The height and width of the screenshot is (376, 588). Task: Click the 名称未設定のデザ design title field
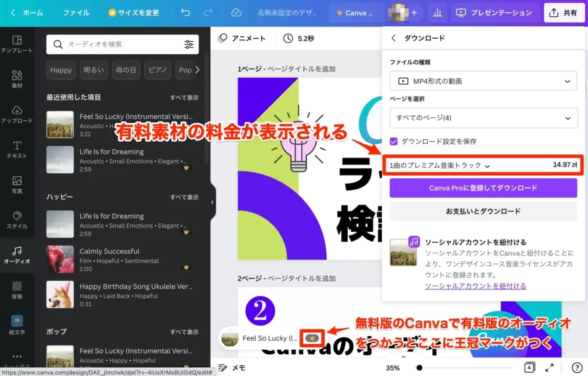pyautogui.click(x=287, y=13)
